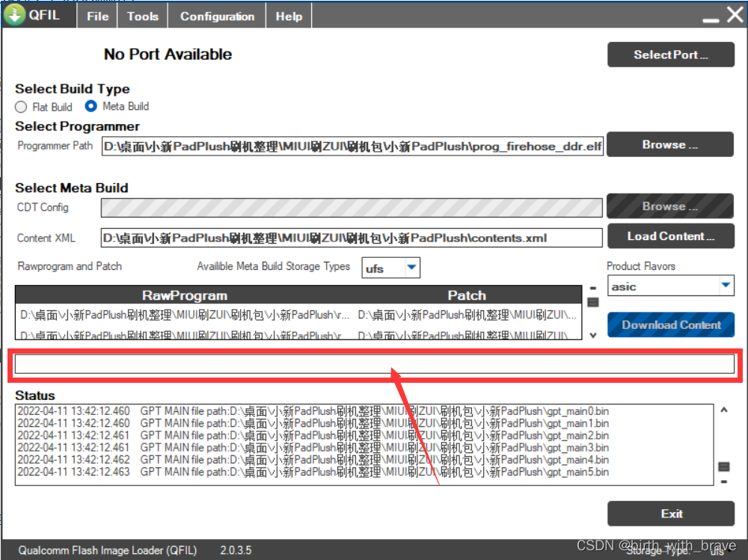Open the Configuration menu
Screen dimensions: 748x560
[x=217, y=16]
